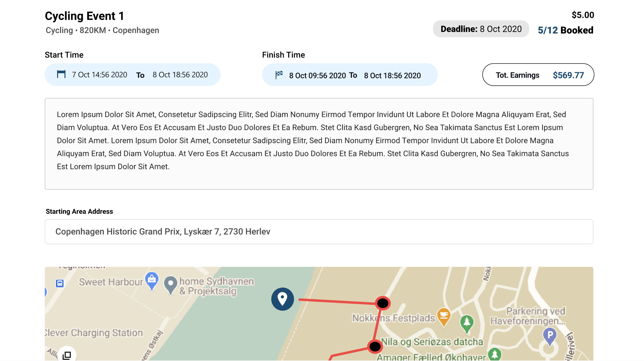Click the map layers toggle button
This screenshot has width=644, height=361.
(x=67, y=355)
